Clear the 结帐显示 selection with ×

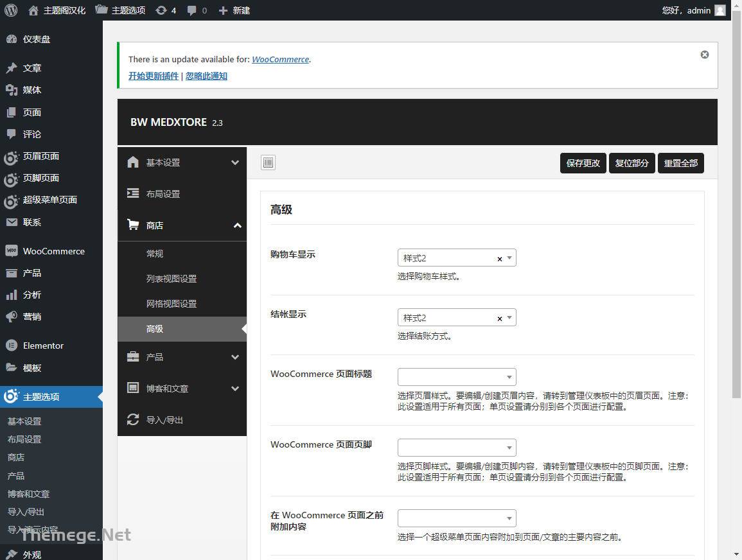coord(500,319)
